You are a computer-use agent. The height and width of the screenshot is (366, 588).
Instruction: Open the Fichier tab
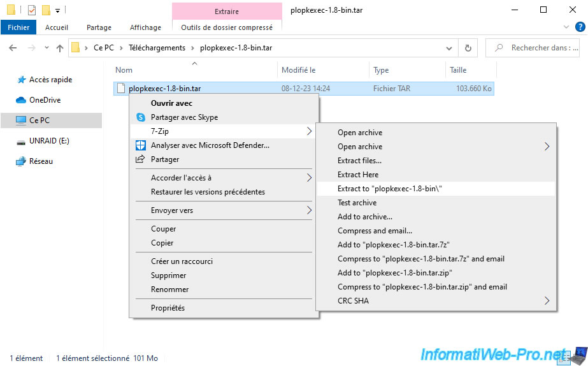click(x=19, y=27)
